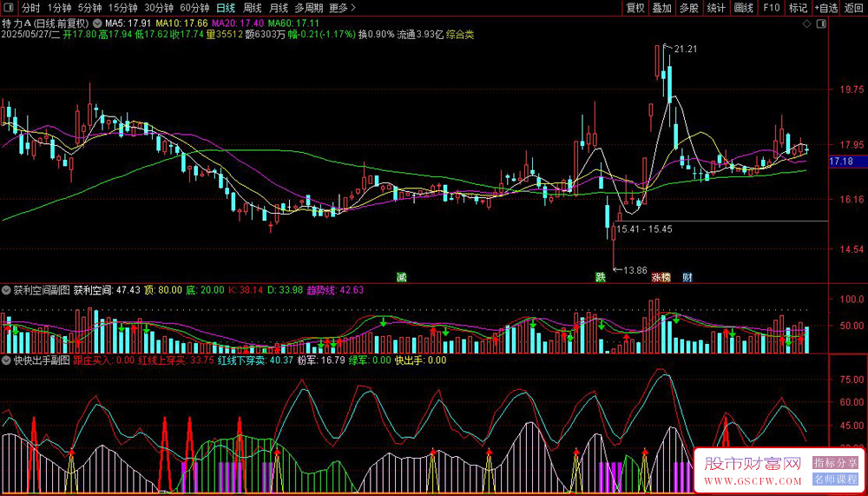Click the 粉军: 16.79 value
The image size is (868, 496).
click(x=322, y=360)
